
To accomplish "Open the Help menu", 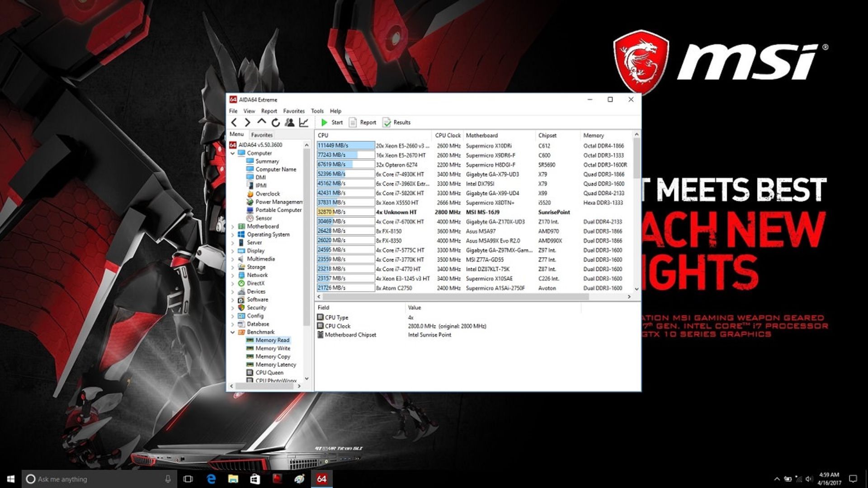I will [x=335, y=111].
